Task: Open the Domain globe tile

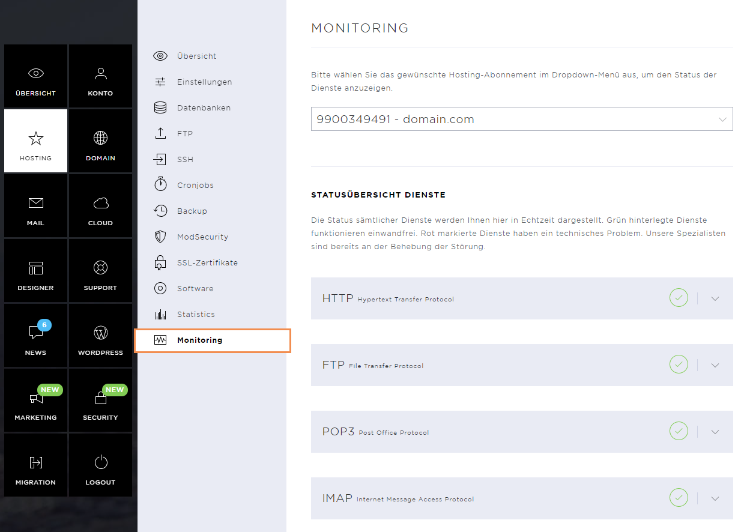Action: click(100, 141)
